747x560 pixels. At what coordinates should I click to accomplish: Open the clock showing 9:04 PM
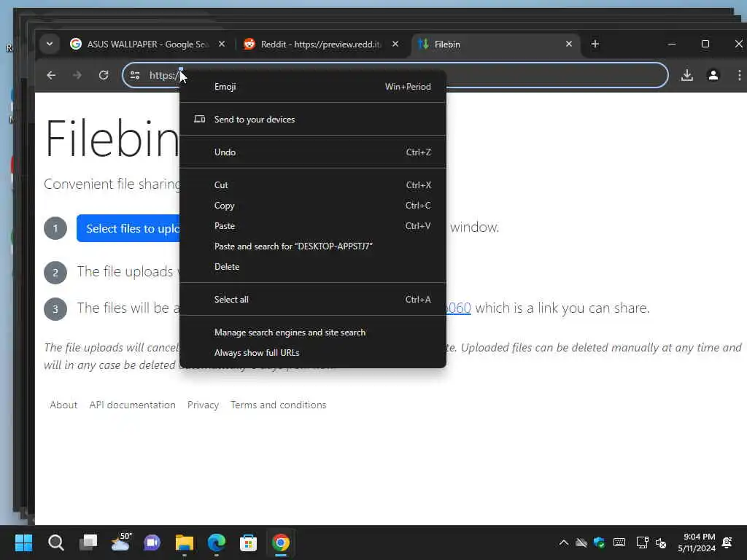pos(697,542)
